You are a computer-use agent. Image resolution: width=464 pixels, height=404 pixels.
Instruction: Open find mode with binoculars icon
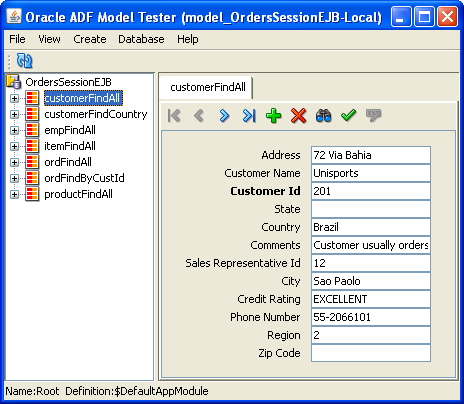[323, 116]
